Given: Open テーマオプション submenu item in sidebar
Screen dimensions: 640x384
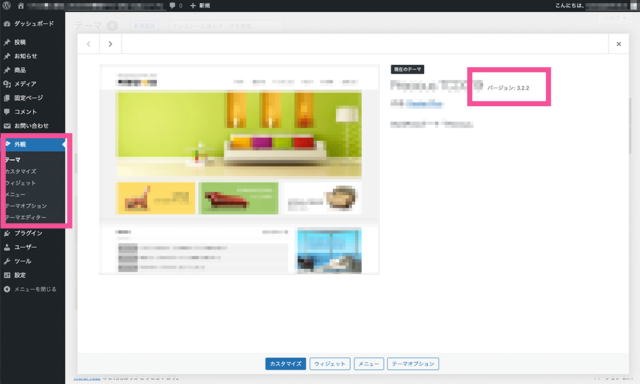Looking at the screenshot, I should pyautogui.click(x=26, y=206).
